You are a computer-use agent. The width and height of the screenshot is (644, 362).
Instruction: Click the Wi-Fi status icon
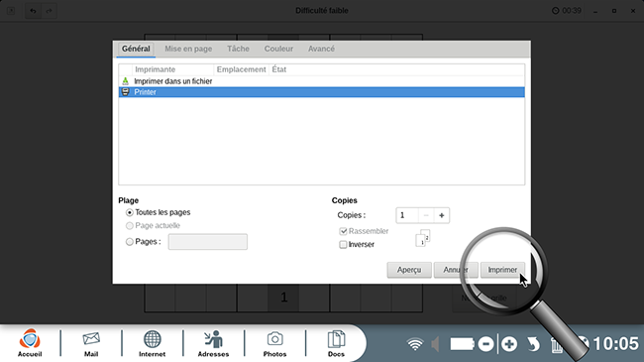point(415,344)
